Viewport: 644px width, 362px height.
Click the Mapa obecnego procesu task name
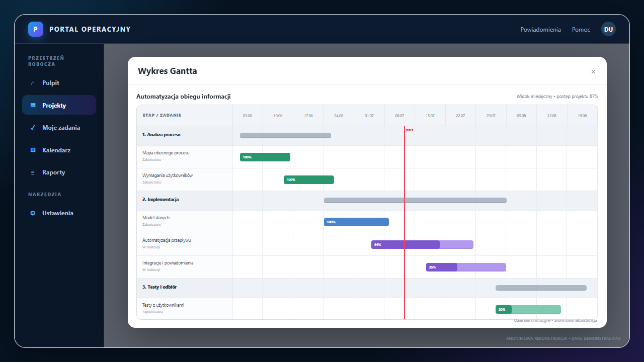pos(166,152)
